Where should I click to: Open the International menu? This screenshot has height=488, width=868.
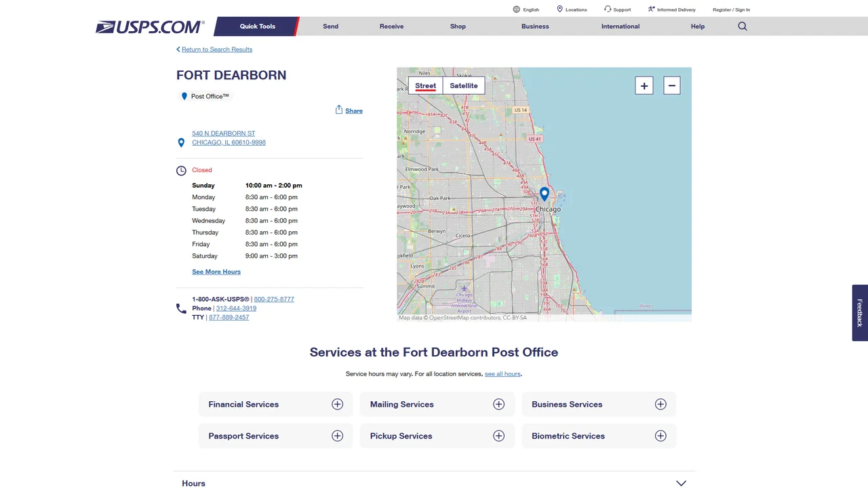coord(620,26)
